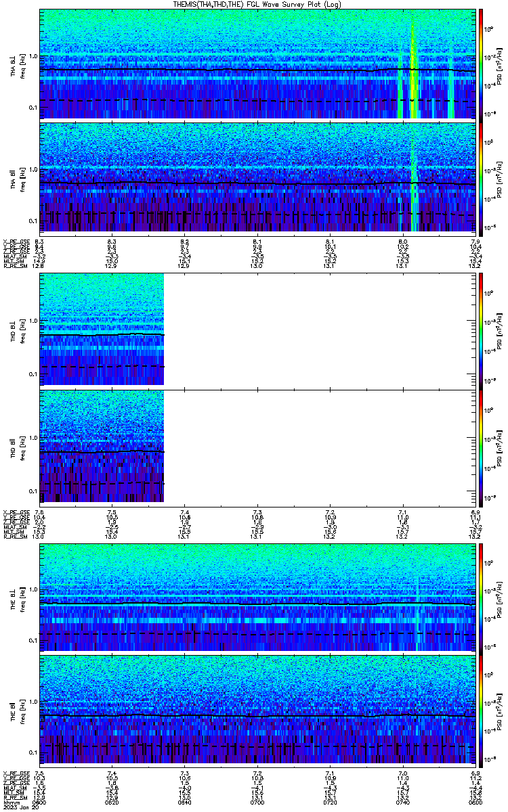
Task: Click the THE B∥ spectrogram panel
Action: pos(257,710)
